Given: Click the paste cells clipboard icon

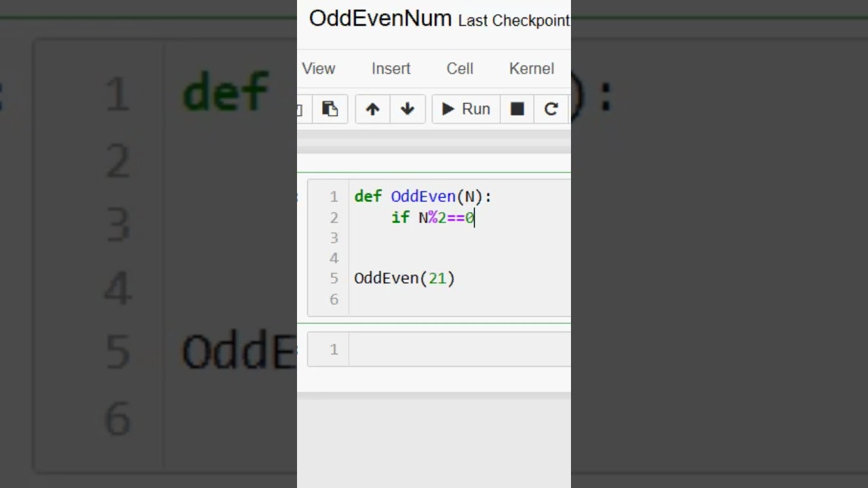Looking at the screenshot, I should (330, 109).
